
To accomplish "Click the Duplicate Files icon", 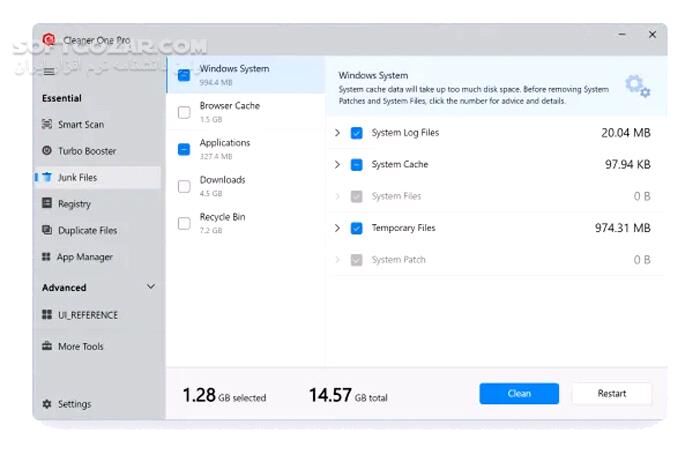I will point(47,230).
